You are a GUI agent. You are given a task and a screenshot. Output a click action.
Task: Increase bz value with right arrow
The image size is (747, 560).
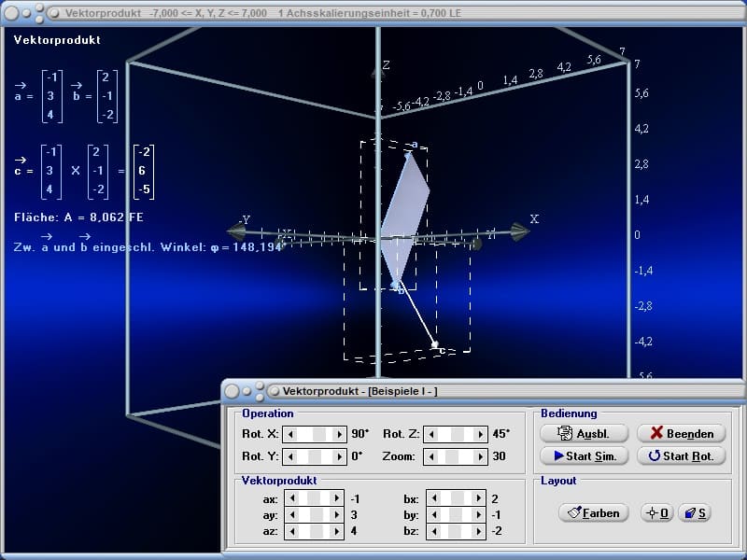(x=478, y=530)
